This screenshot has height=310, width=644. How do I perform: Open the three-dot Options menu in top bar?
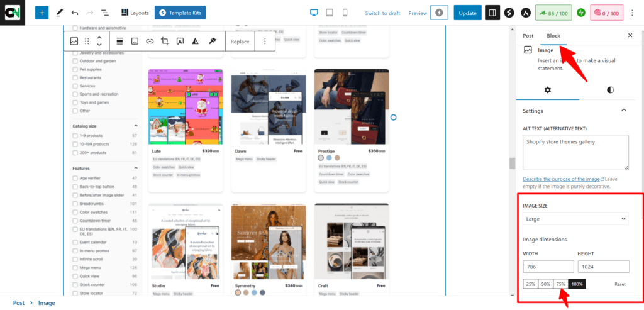click(x=633, y=13)
